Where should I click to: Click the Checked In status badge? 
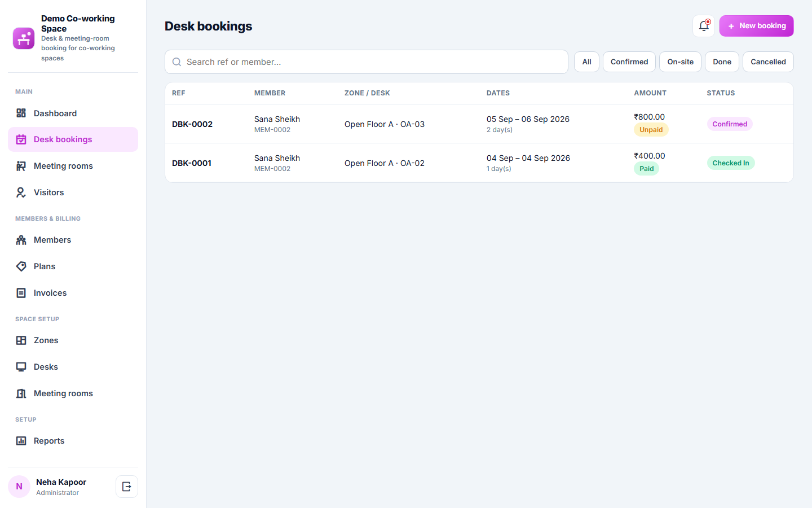tap(731, 163)
